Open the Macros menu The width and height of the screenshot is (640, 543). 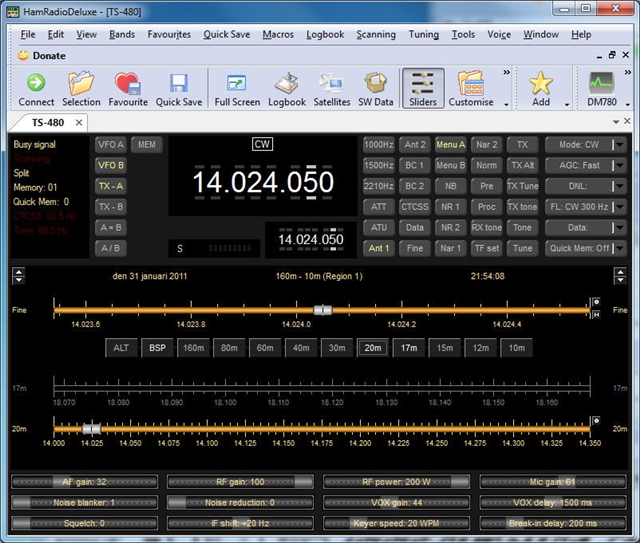coord(278,35)
